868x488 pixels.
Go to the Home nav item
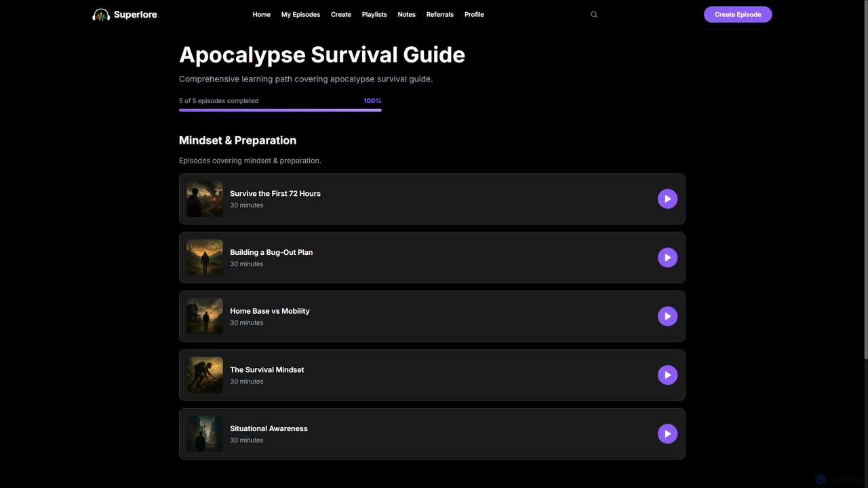click(x=261, y=14)
